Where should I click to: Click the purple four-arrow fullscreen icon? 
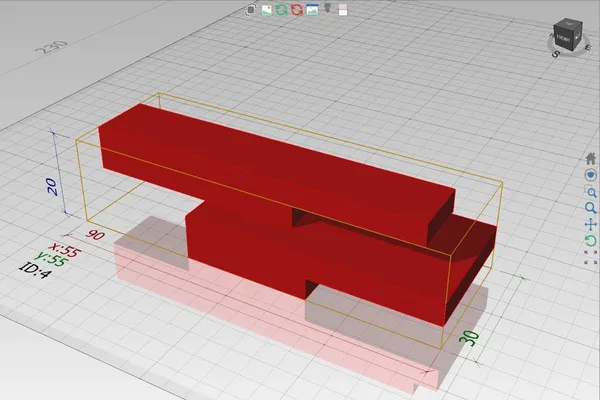pos(591,257)
